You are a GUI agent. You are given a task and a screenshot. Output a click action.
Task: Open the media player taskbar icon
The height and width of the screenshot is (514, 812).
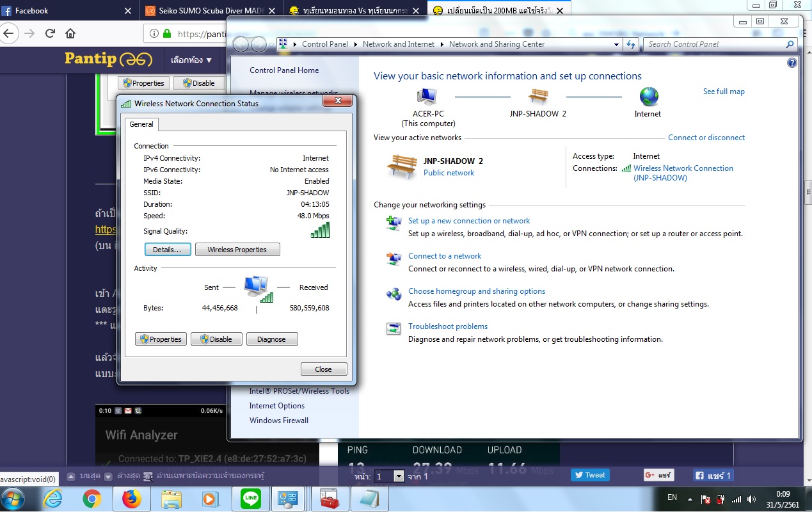pyautogui.click(x=209, y=499)
